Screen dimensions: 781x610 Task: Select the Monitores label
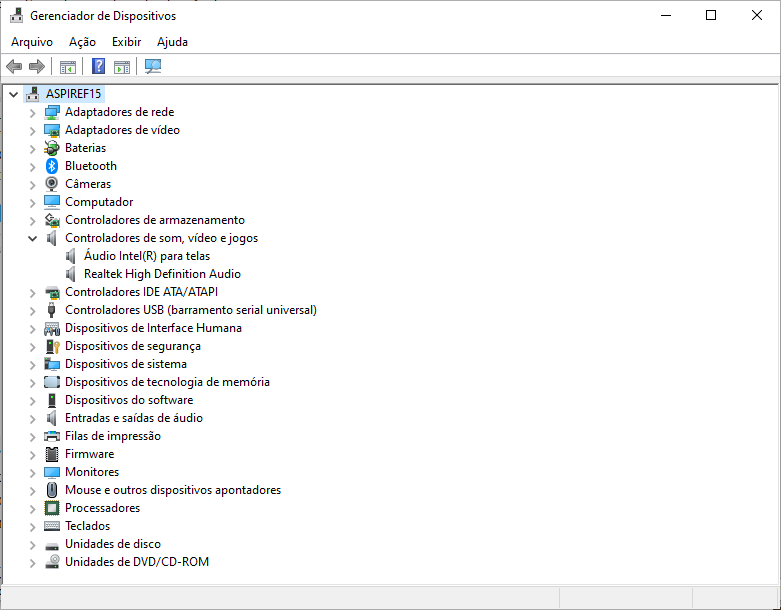pos(92,472)
